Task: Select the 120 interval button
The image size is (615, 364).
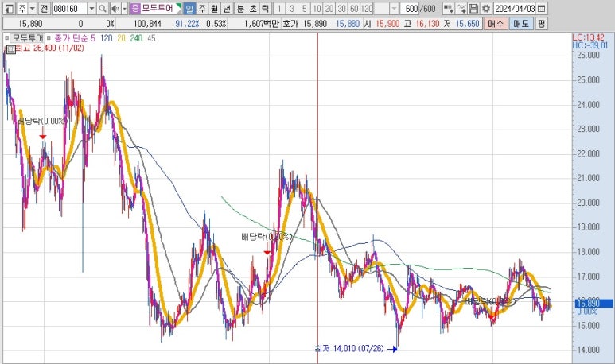Action: click(x=367, y=8)
